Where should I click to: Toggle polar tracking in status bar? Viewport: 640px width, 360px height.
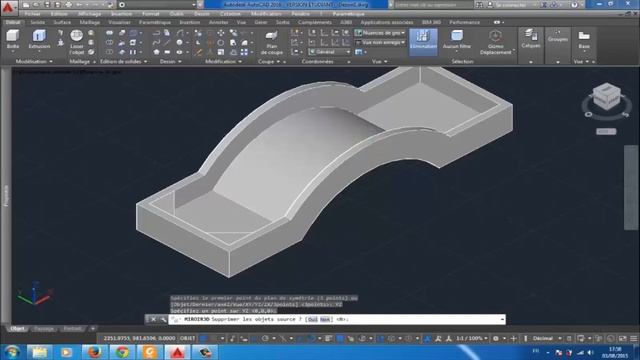tap(265, 338)
